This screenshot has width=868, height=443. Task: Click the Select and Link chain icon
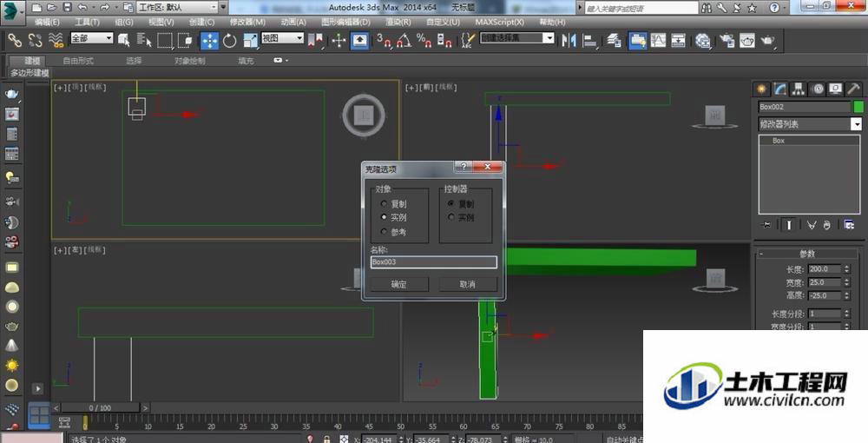pos(15,40)
